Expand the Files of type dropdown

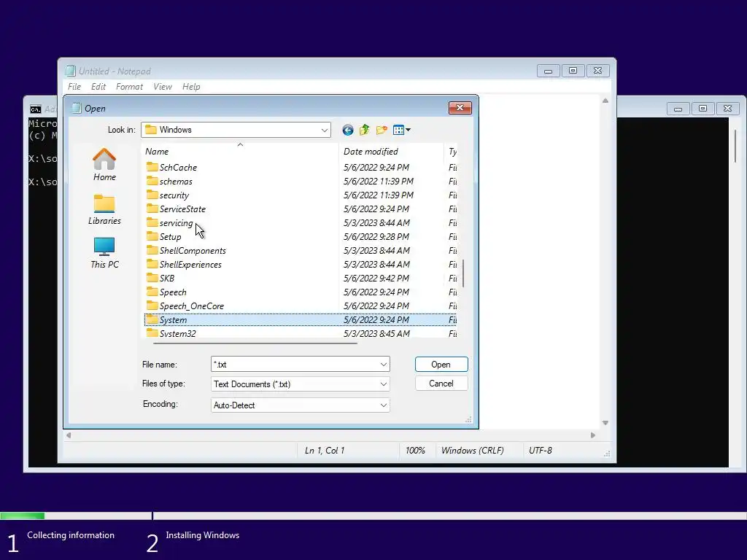point(384,384)
